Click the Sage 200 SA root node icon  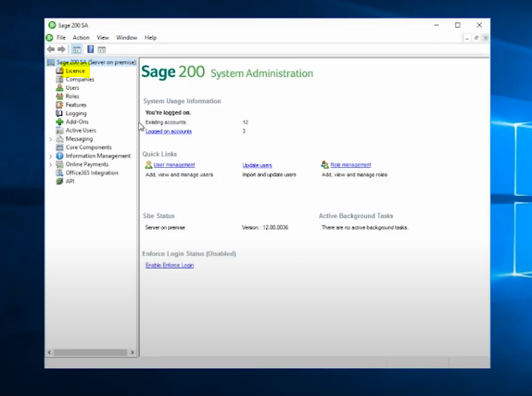pos(51,62)
